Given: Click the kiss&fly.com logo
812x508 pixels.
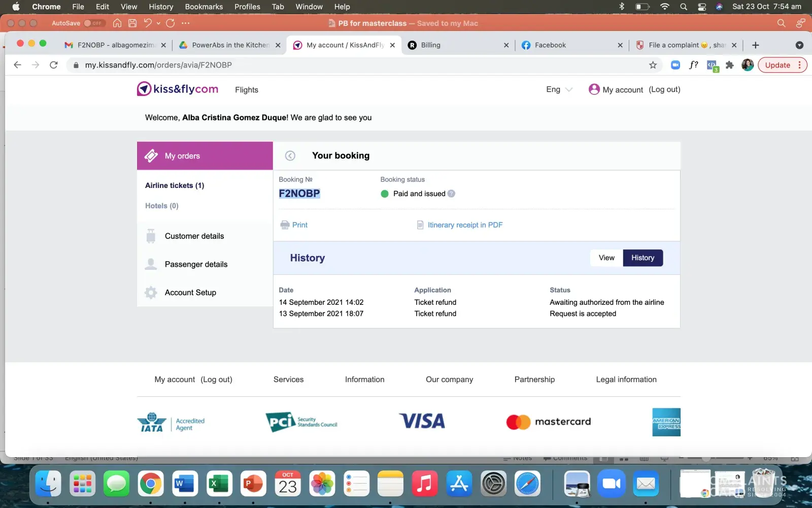Looking at the screenshot, I should tap(178, 89).
